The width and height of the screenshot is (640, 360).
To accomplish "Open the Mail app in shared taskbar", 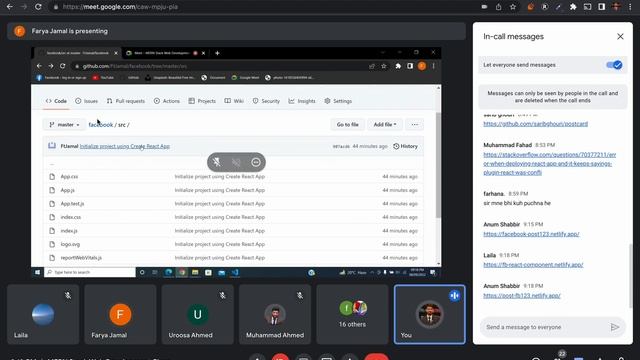I will click(221, 272).
